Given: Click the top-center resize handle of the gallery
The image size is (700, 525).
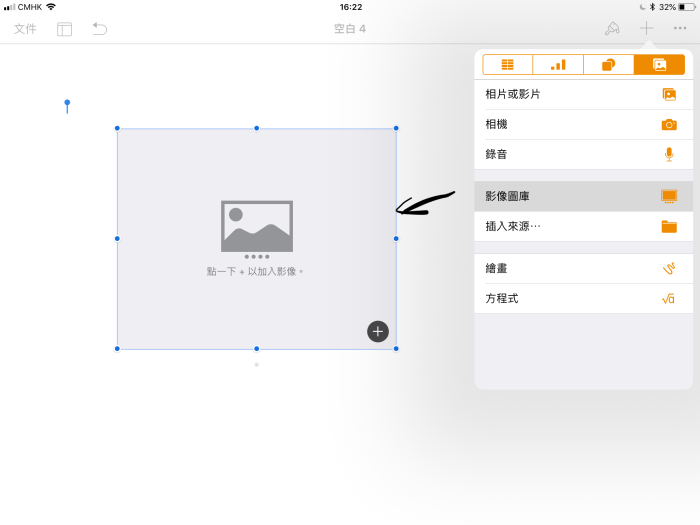Looking at the screenshot, I should pos(257,128).
